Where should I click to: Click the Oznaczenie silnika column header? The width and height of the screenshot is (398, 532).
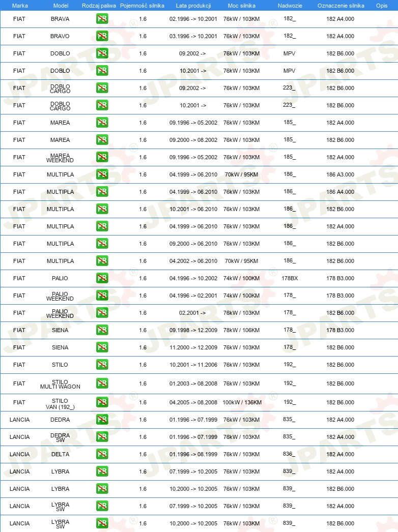coord(341,6)
